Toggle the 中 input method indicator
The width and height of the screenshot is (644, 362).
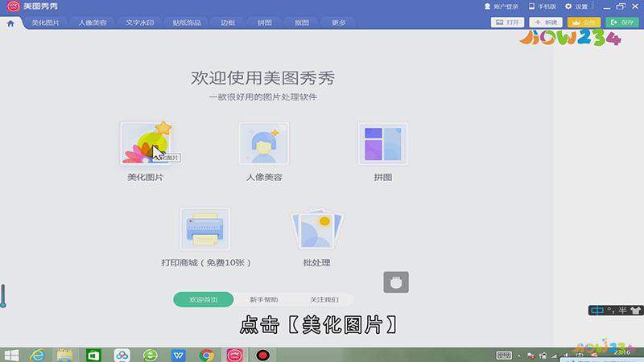tap(597, 311)
